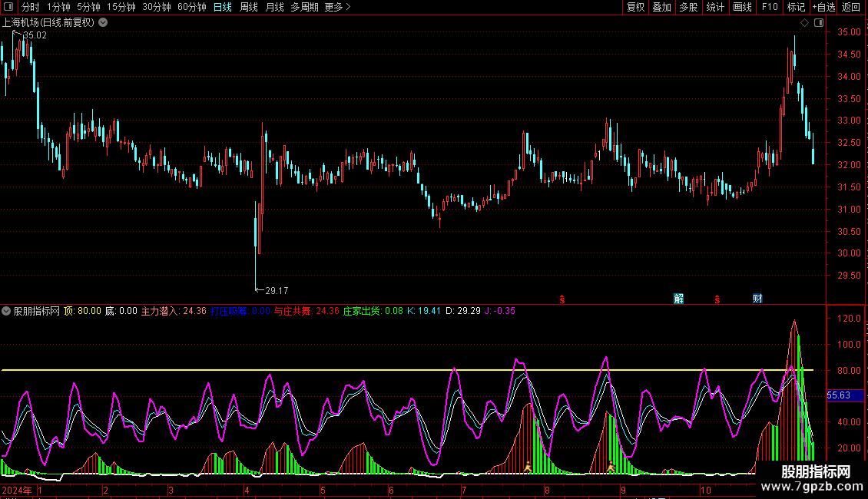868x499 pixels.
Task: Click the 7 month marker on timeline
Action: (x=462, y=490)
